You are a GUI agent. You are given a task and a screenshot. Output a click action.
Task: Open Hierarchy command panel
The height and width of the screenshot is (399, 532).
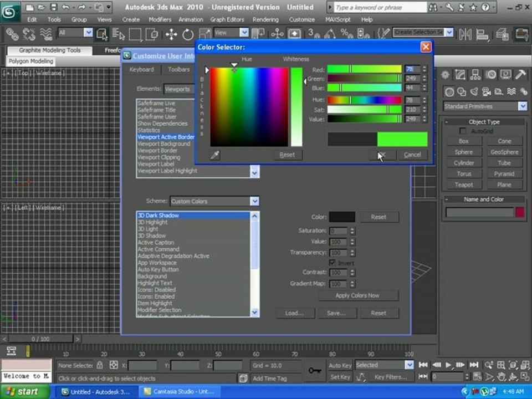tap(475, 74)
